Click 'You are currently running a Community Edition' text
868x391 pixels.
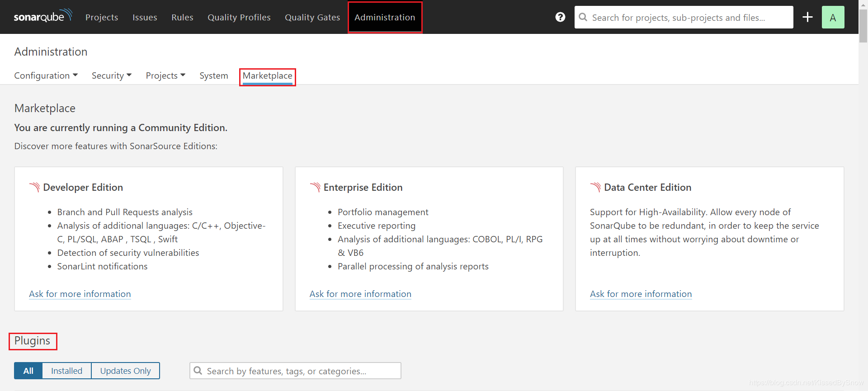(121, 128)
